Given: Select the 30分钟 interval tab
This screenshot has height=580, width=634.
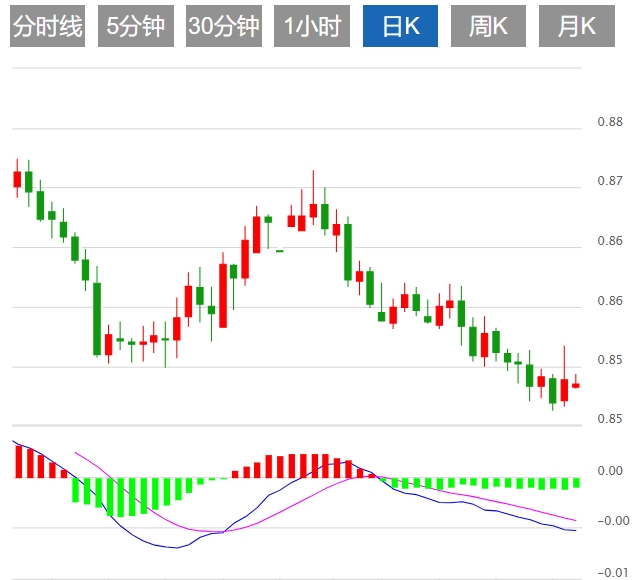Looking at the screenshot, I should pos(224,26).
